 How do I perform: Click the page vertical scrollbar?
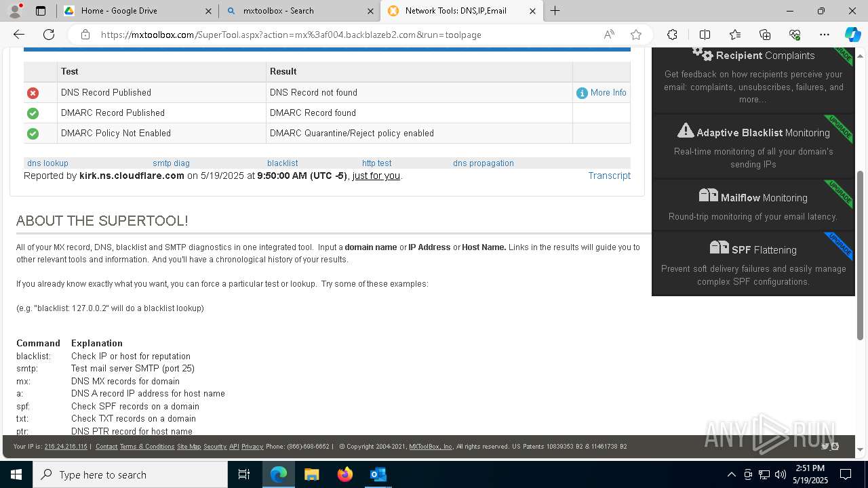click(861, 254)
